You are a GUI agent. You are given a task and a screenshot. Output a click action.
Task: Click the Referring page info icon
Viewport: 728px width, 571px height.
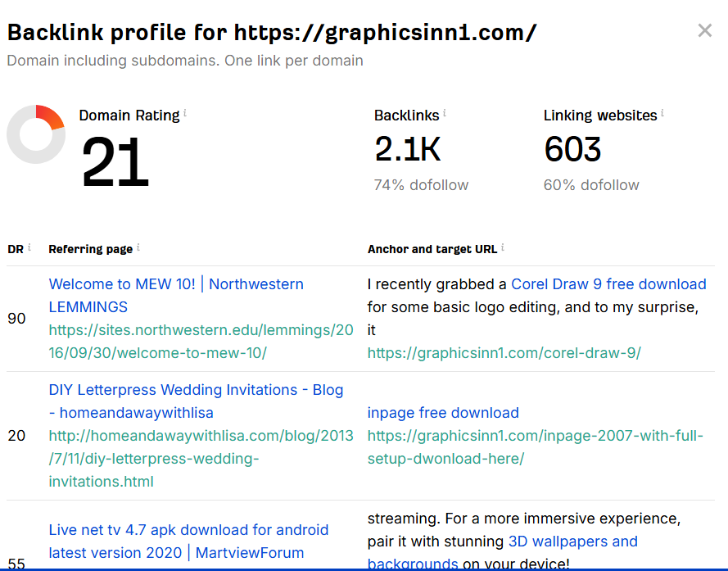138,247
